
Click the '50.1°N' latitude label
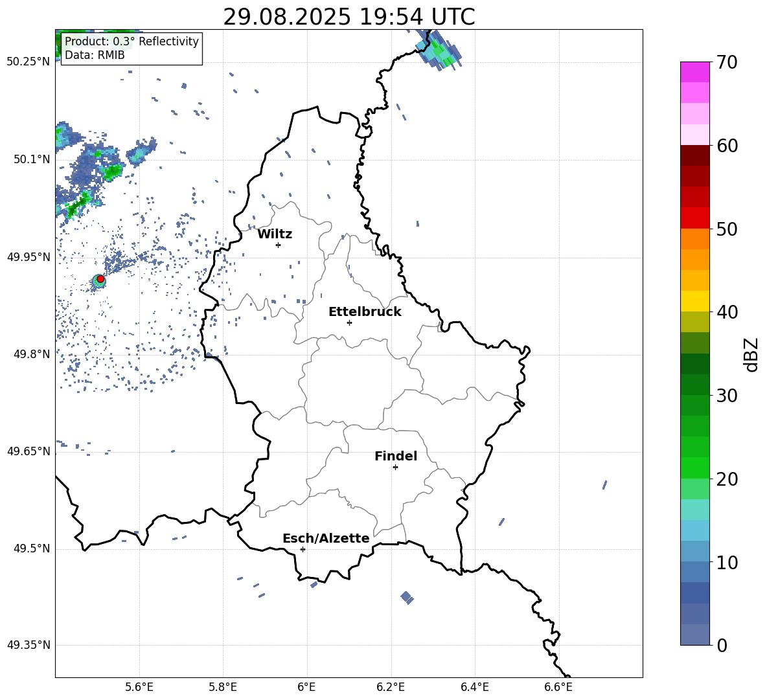tap(31, 159)
